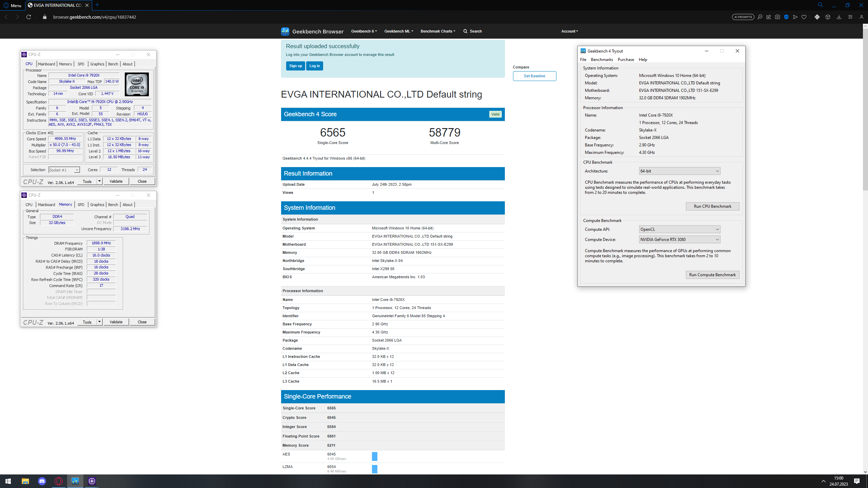Click the pinboard pin icon in address bar
Screen dimensions: 868x488
click(769, 17)
